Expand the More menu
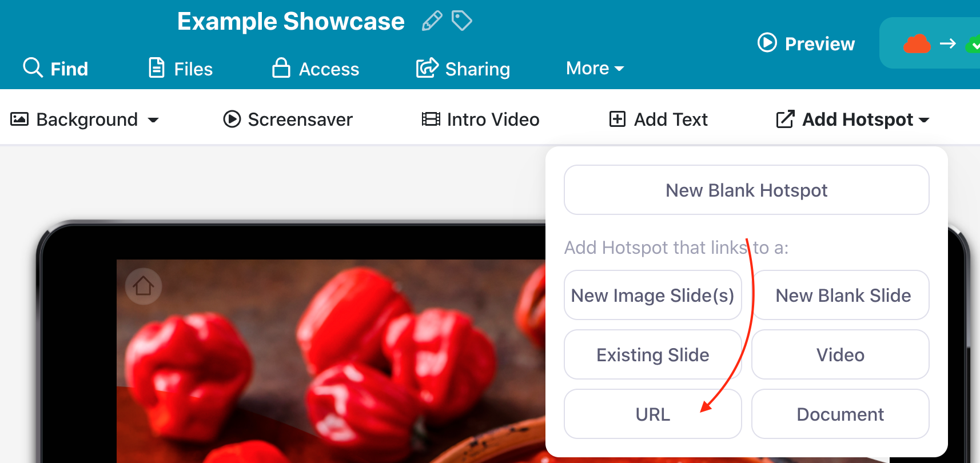Viewport: 980px width, 463px height. (x=595, y=69)
